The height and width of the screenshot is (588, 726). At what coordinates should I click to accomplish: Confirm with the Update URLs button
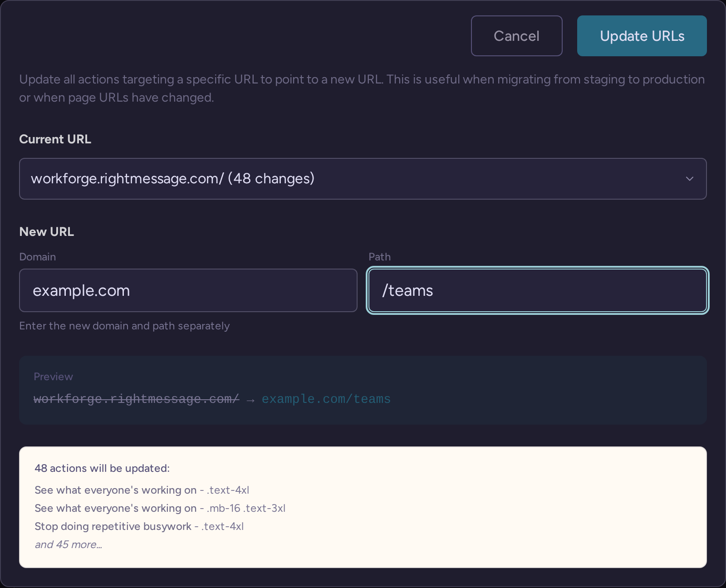pyautogui.click(x=642, y=36)
